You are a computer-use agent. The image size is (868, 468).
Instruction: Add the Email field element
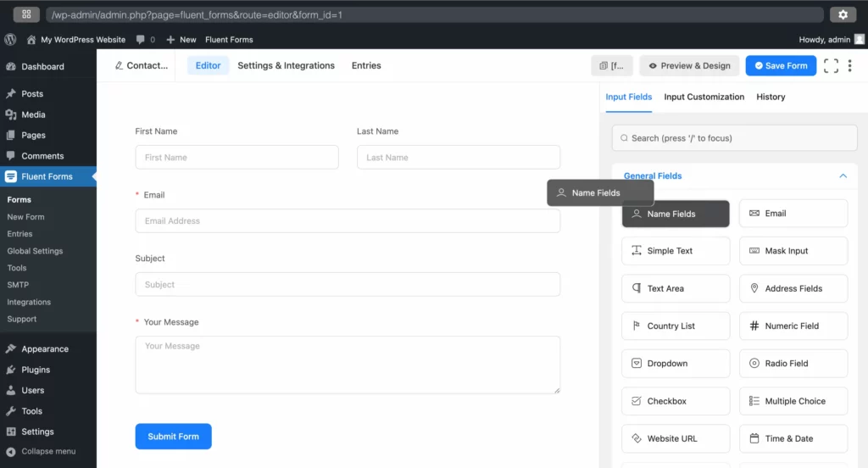[793, 214]
